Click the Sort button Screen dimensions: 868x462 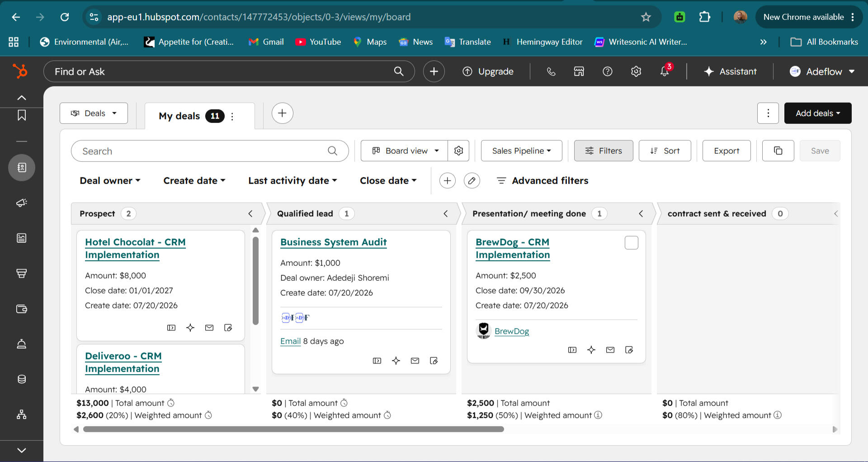[665, 151]
